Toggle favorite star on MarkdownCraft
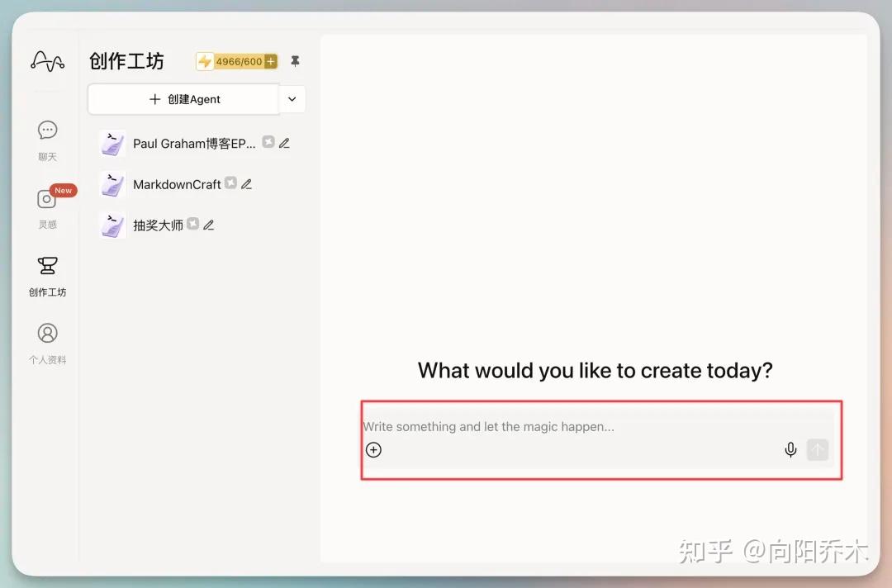 [x=232, y=183]
